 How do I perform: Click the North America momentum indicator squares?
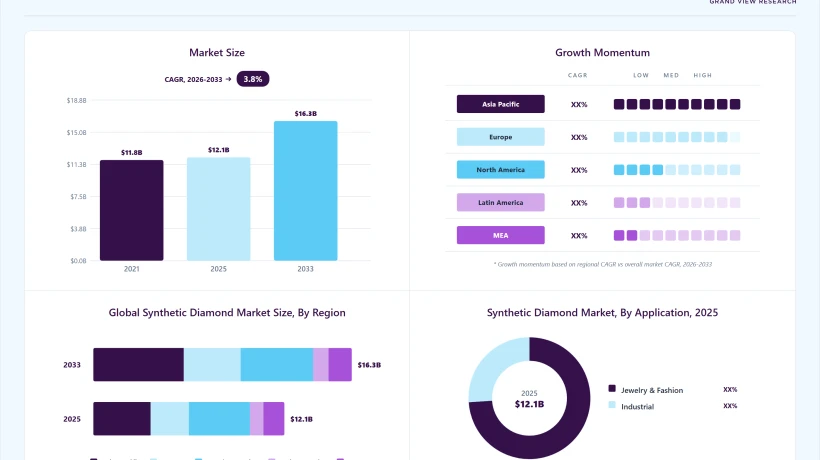[x=677, y=170]
